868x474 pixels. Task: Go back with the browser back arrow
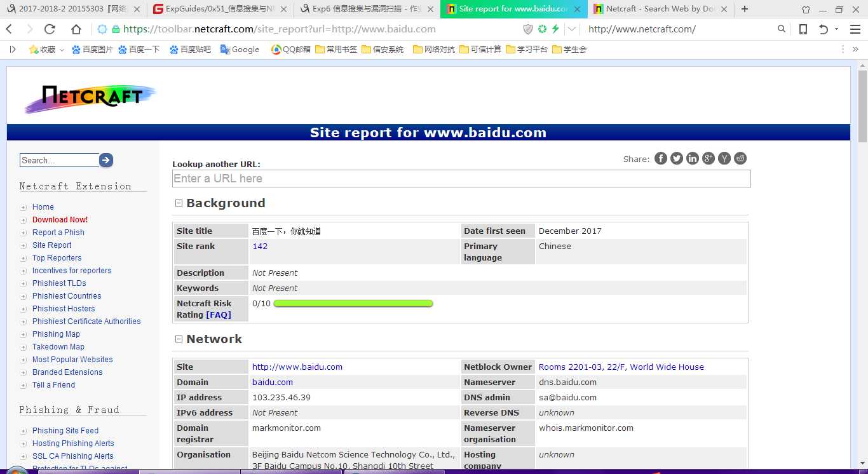pos(9,29)
